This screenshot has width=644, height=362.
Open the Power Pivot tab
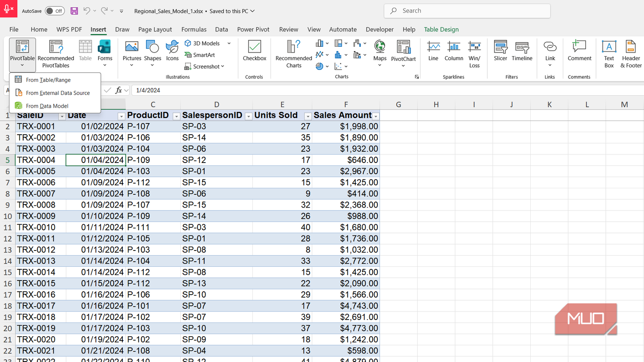click(253, 29)
